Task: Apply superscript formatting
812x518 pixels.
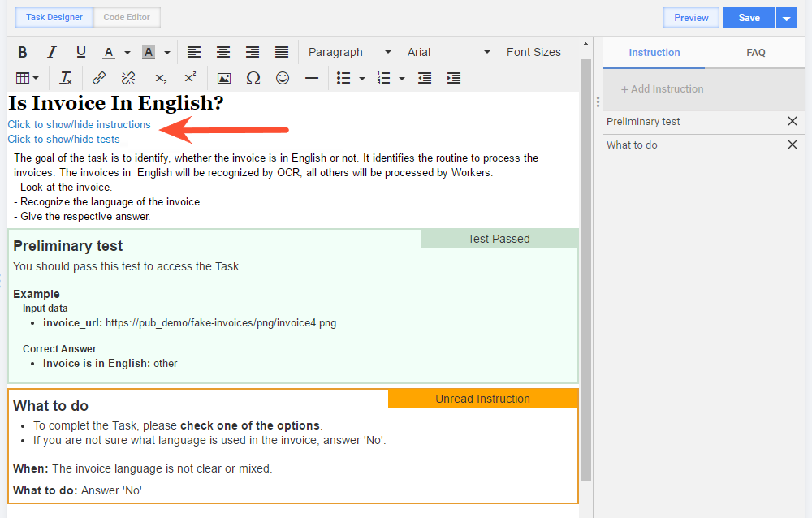Action: click(191, 78)
